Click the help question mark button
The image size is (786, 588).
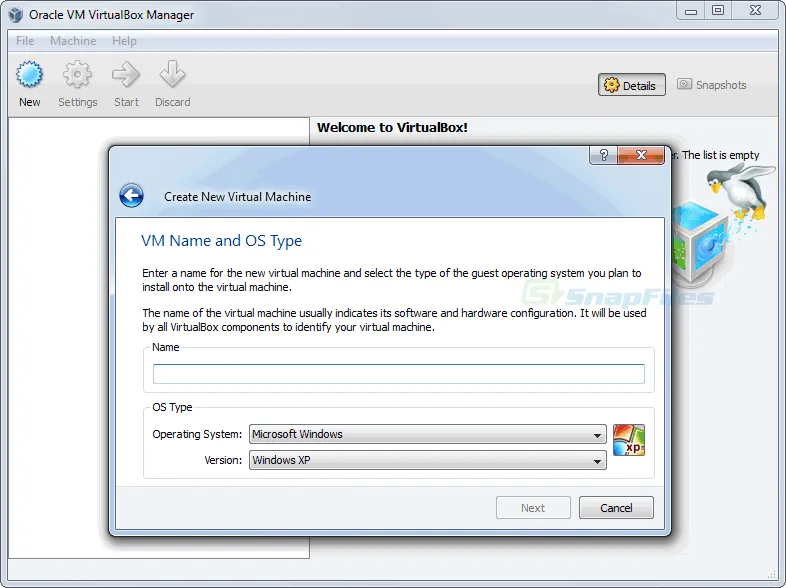coord(603,155)
